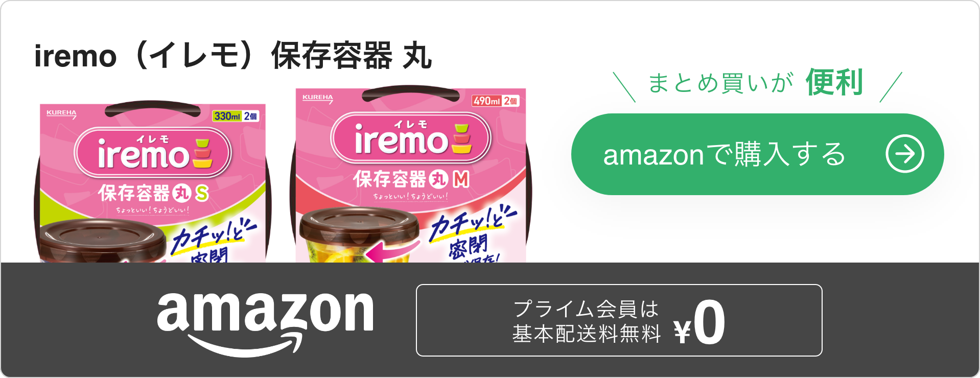Viewport: 980px width, 378px height.
Task: Click the KUREHA logo on M package
Action: coord(317,99)
